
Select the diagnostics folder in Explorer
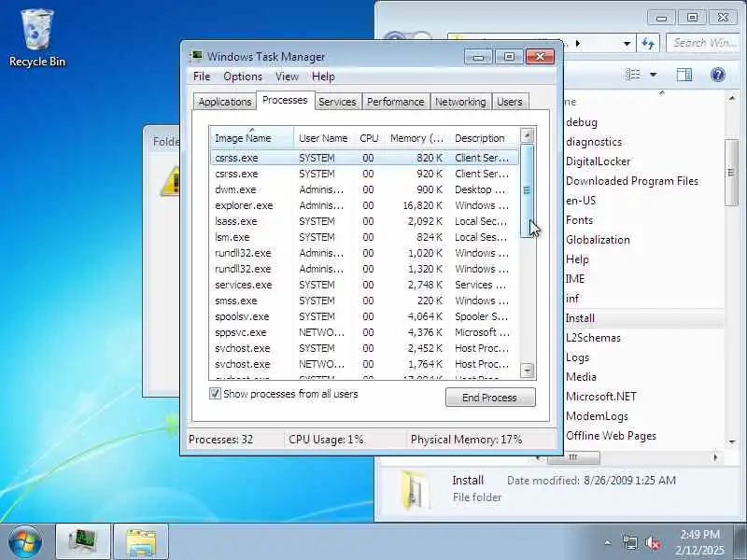coord(594,142)
